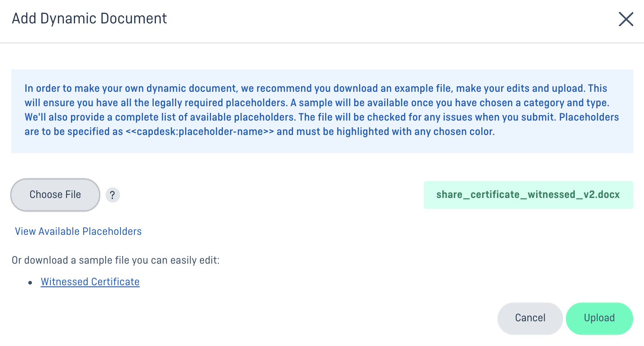Close the Add Dynamic Document dialog

[626, 19]
